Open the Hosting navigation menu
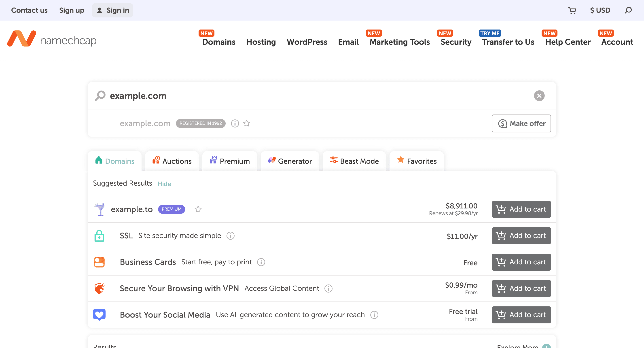 tap(261, 42)
